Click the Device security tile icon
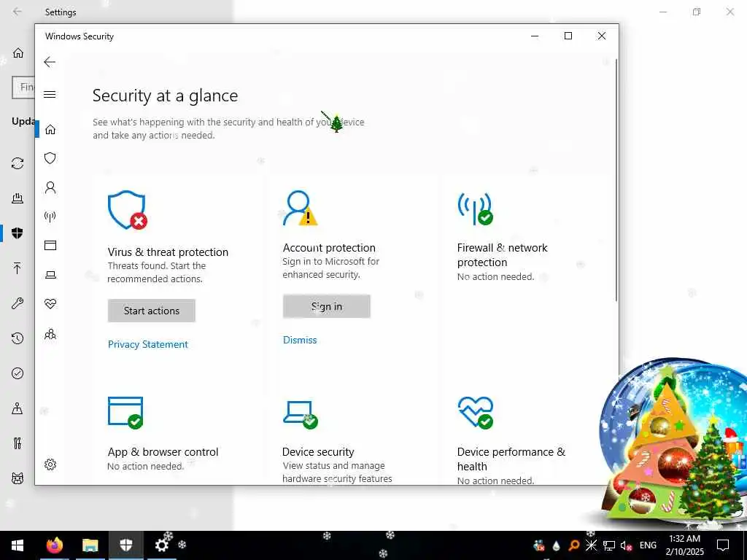 click(300, 414)
